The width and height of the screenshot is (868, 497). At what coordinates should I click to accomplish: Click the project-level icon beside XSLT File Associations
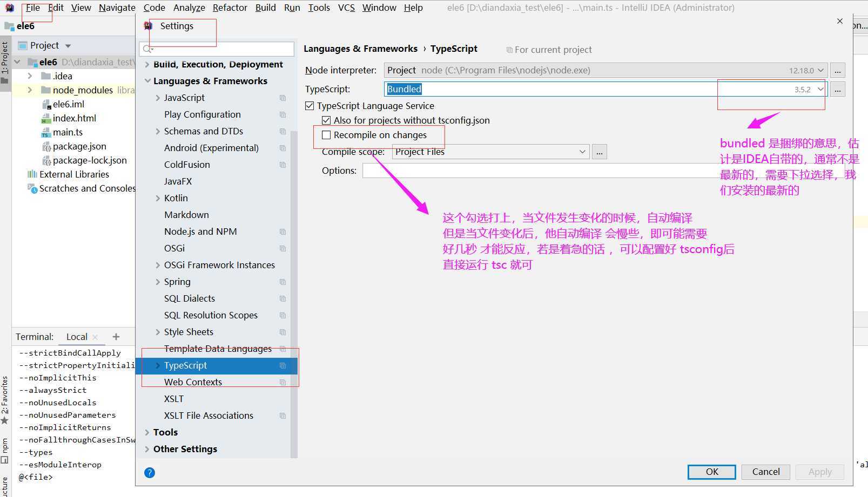click(x=282, y=416)
